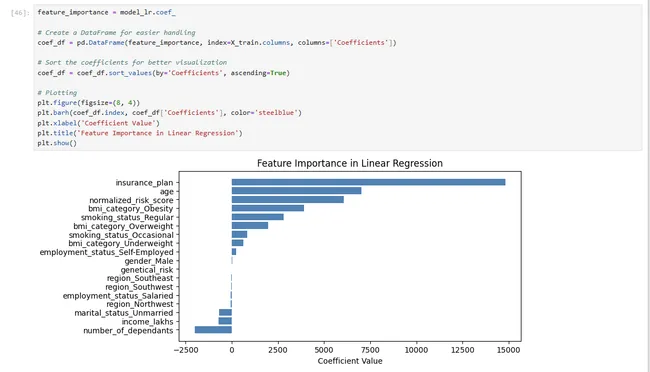Screen dimensions: 650x372
Task: Click the plt.barh code line
Action: click(170, 113)
